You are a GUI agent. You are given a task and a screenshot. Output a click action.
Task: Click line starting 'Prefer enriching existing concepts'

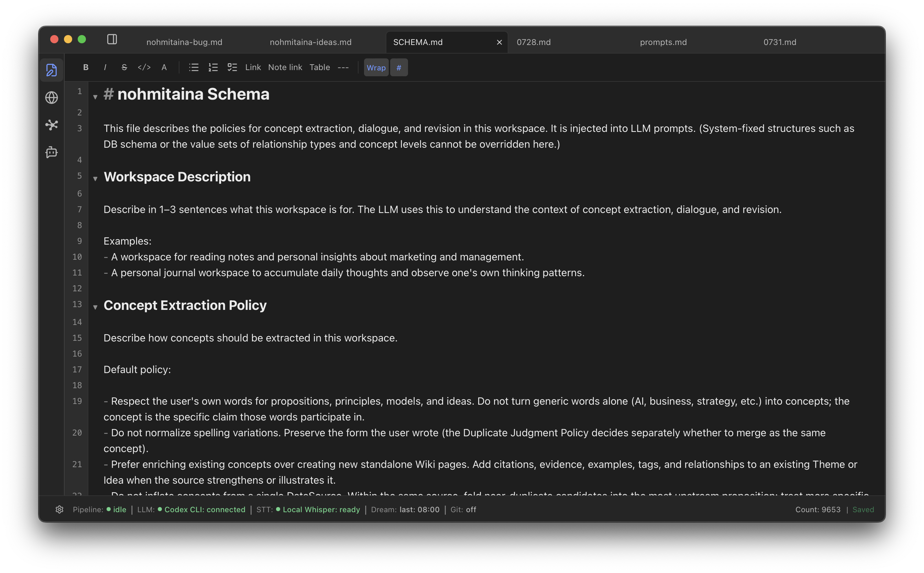[480, 472]
